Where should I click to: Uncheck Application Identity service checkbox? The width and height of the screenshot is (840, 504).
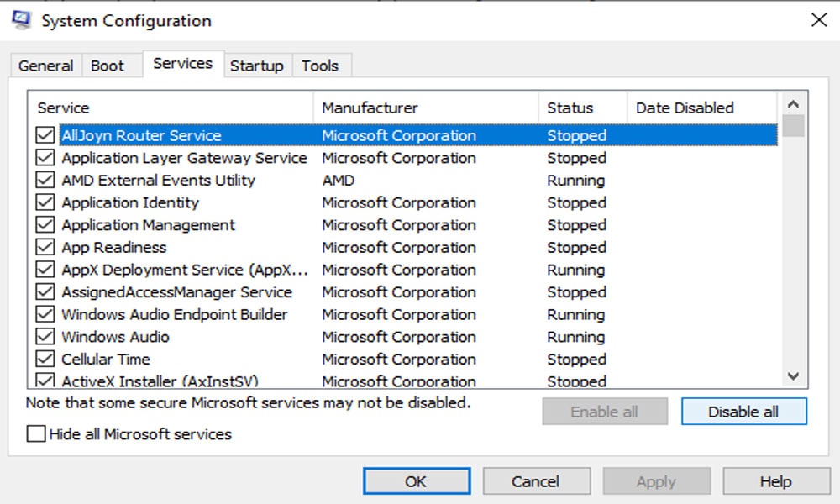tap(45, 202)
